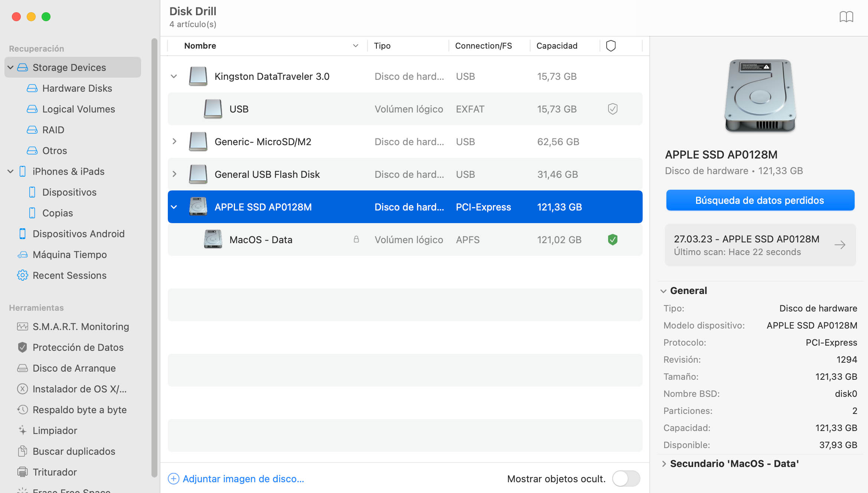Select the MacOS - Data volume row
The height and width of the screenshot is (493, 868).
tap(405, 239)
